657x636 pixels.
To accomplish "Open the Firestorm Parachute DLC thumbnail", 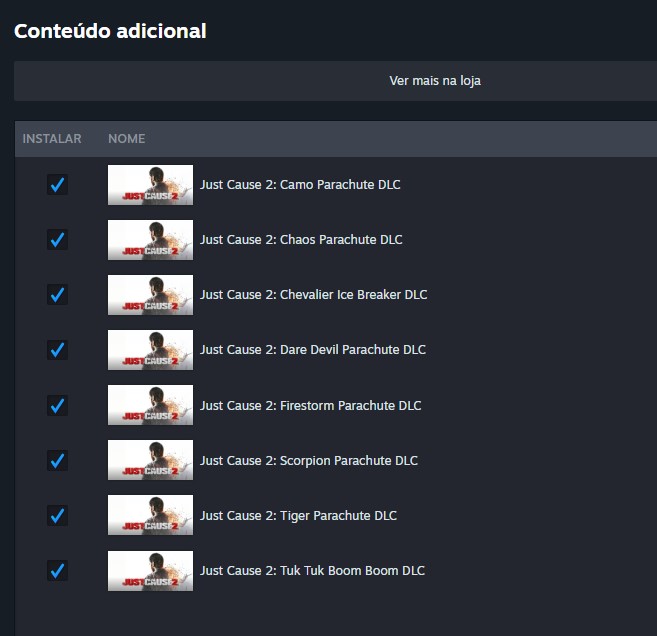I will click(x=150, y=405).
